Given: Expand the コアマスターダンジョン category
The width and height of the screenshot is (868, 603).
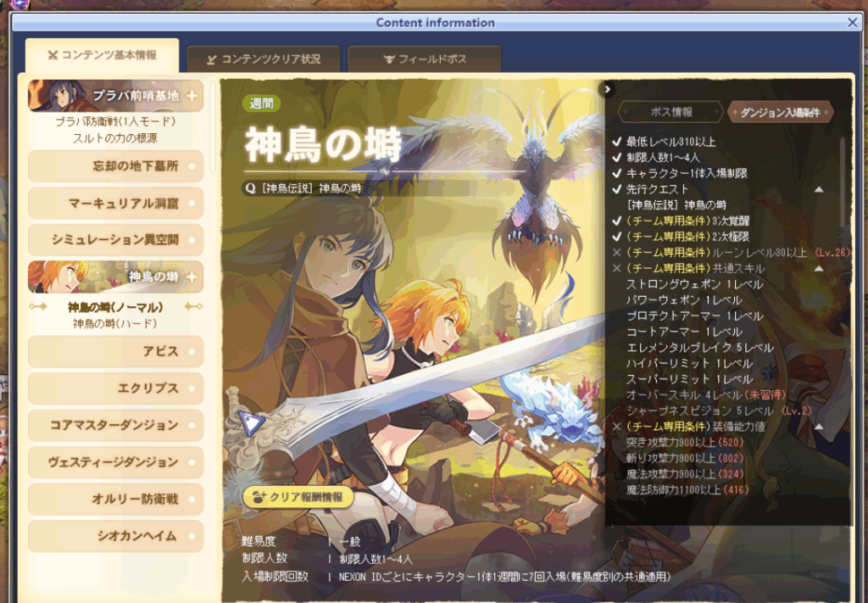Looking at the screenshot, I should [115, 425].
